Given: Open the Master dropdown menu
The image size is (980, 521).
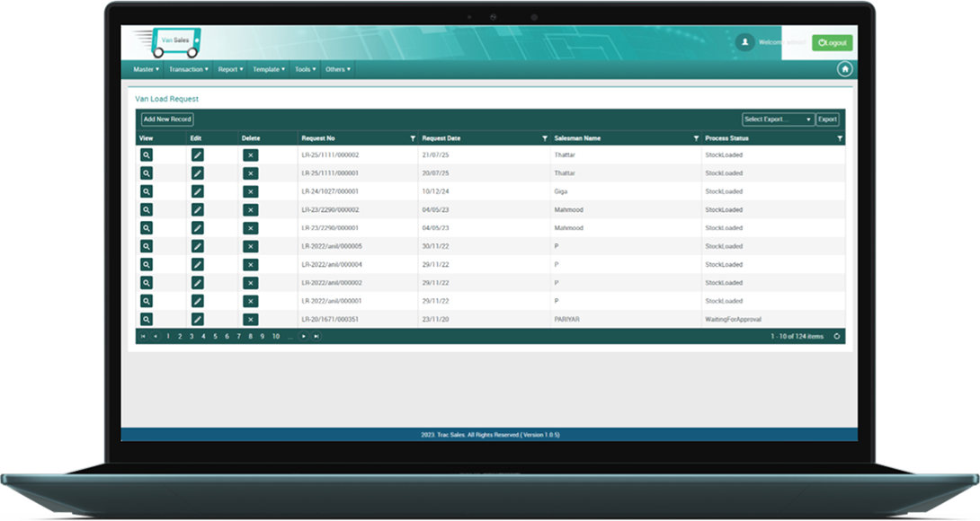Looking at the screenshot, I should 146,69.
